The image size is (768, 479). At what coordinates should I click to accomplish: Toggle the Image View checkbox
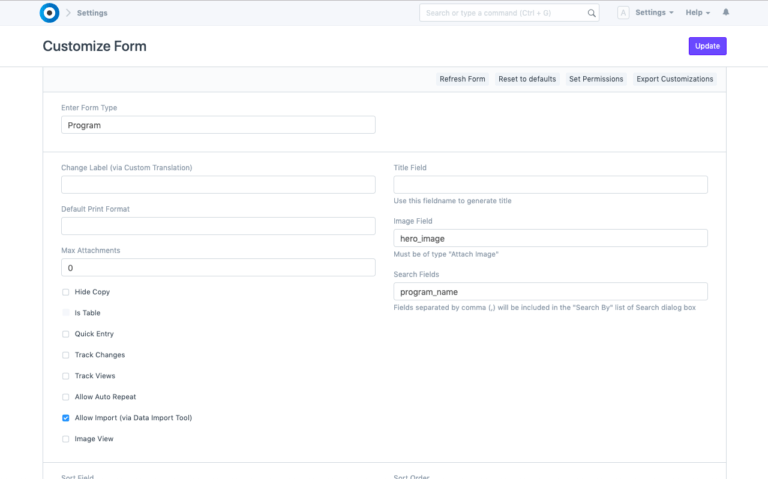[x=66, y=439]
